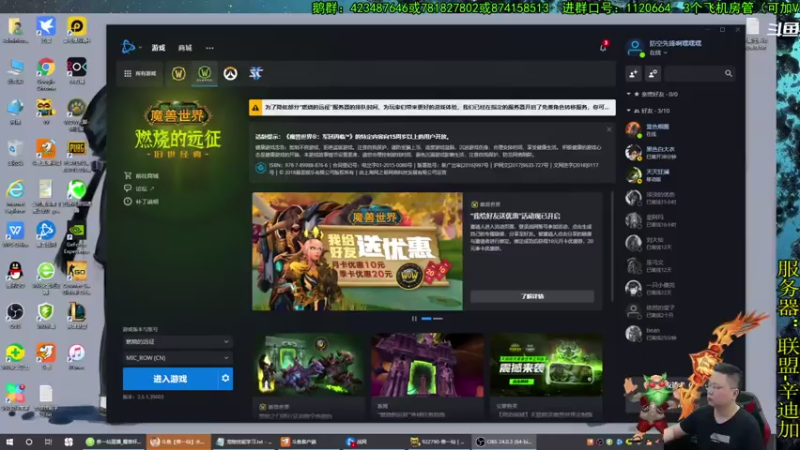Select friend 刘大哈 in friends list
The height and width of the screenshot is (450, 800).
[680, 243]
